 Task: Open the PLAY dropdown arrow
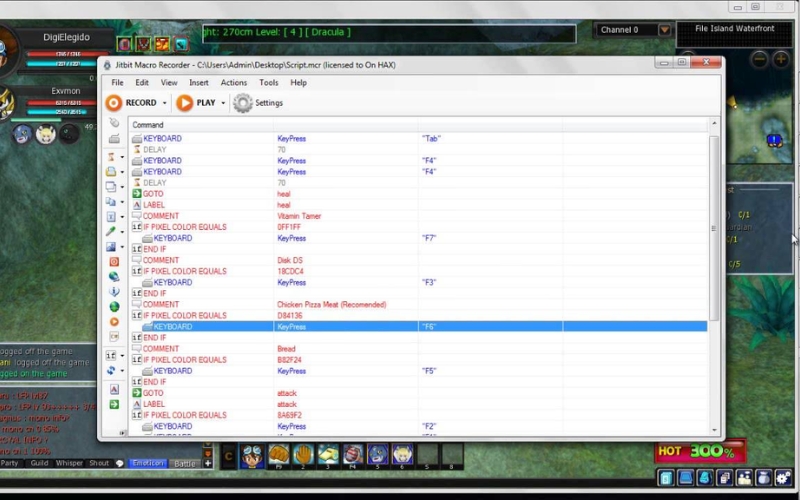223,103
